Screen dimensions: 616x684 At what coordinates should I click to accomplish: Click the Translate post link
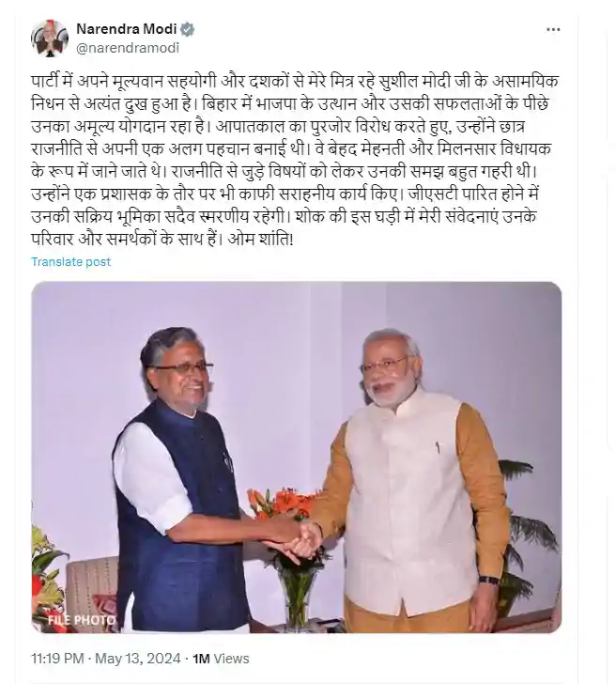pyautogui.click(x=71, y=262)
